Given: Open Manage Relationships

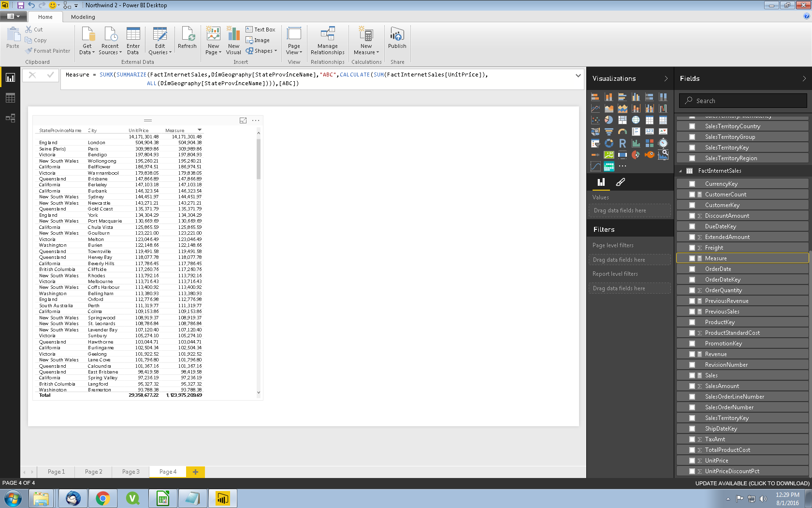Looking at the screenshot, I should (328, 41).
